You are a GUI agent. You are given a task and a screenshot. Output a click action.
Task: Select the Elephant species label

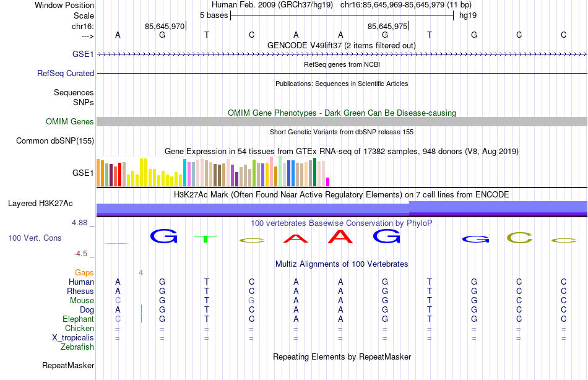(x=78, y=319)
